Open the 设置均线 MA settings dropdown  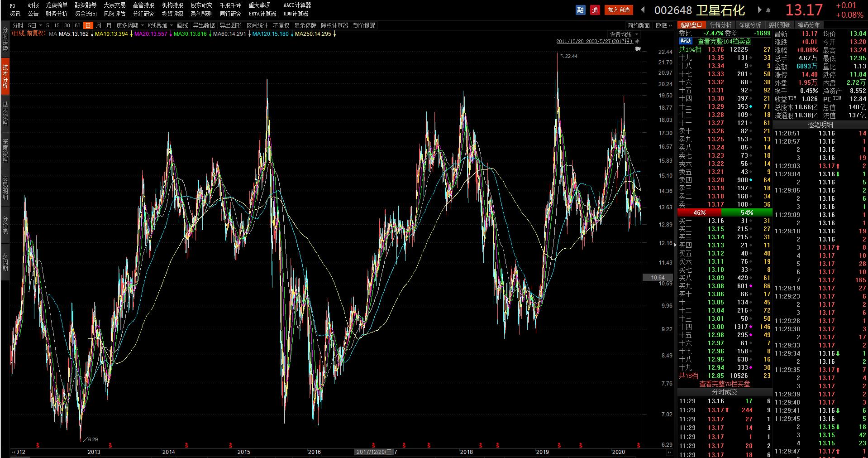point(624,34)
